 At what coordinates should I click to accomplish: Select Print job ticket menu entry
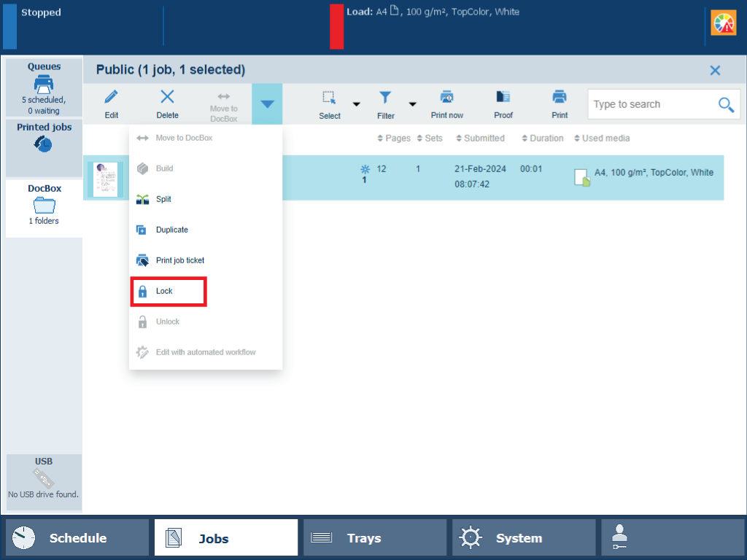(179, 260)
